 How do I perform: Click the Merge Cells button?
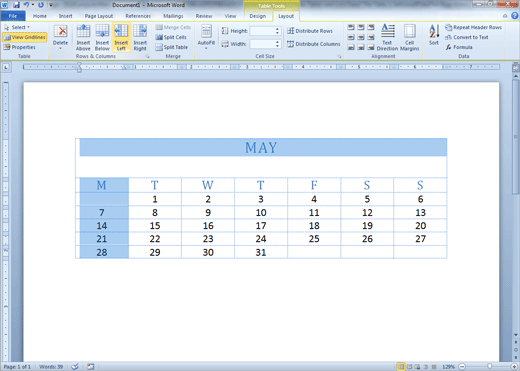pos(173,27)
